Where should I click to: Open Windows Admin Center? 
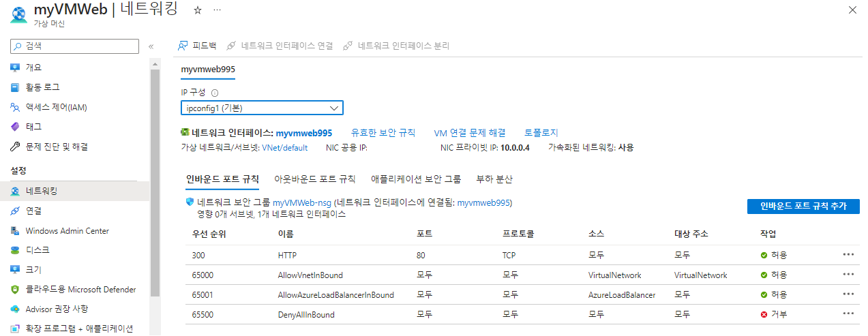click(67, 230)
